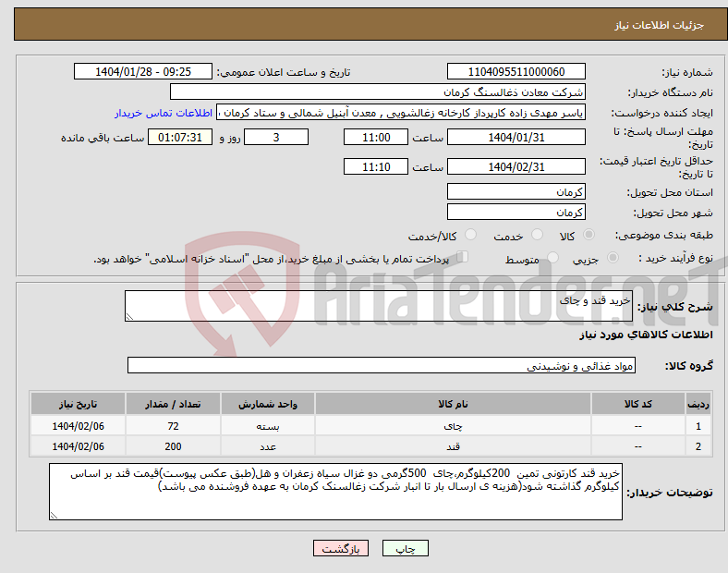Click the کد کالا column header
This screenshot has height=573, width=728.
[638, 404]
